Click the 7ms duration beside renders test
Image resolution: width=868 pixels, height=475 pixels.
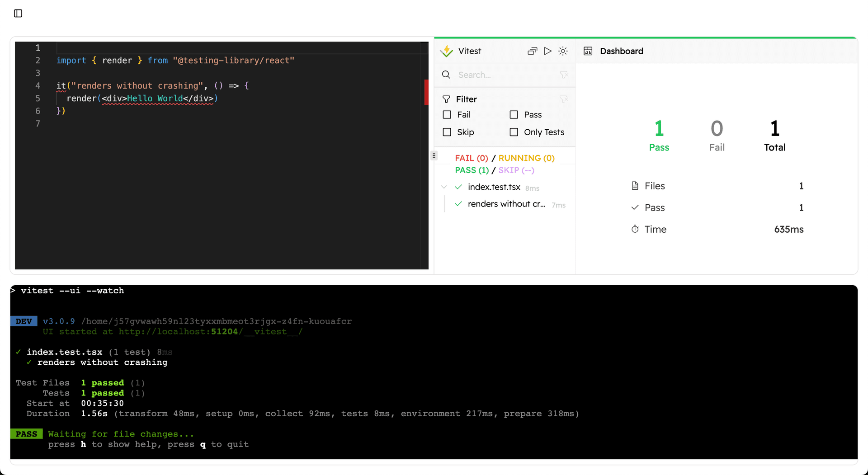[558, 205]
